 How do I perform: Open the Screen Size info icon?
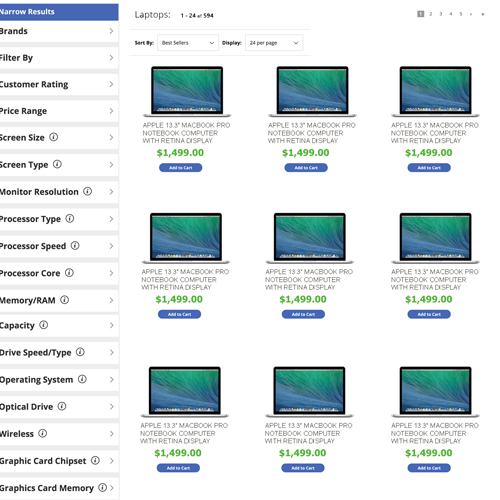(x=54, y=137)
